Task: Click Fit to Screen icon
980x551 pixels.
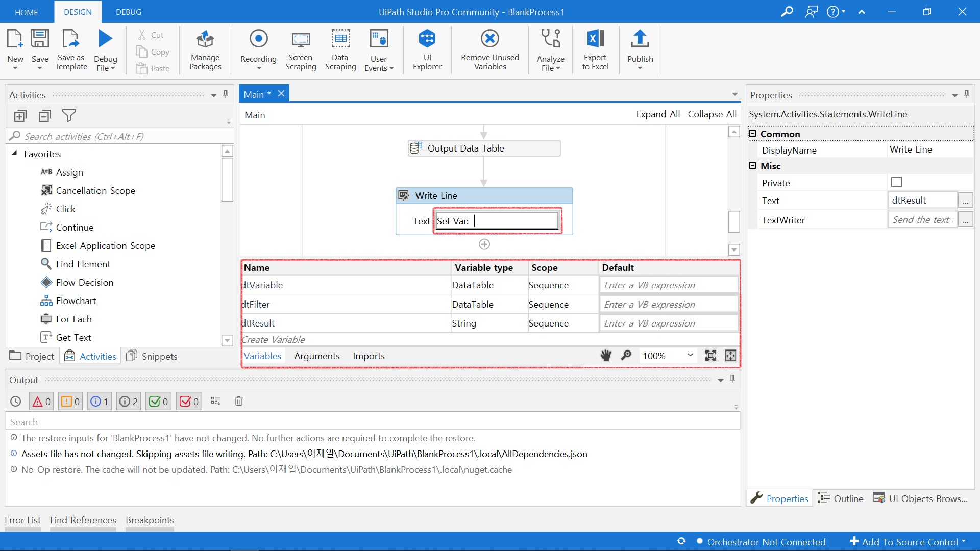Action: pos(710,356)
